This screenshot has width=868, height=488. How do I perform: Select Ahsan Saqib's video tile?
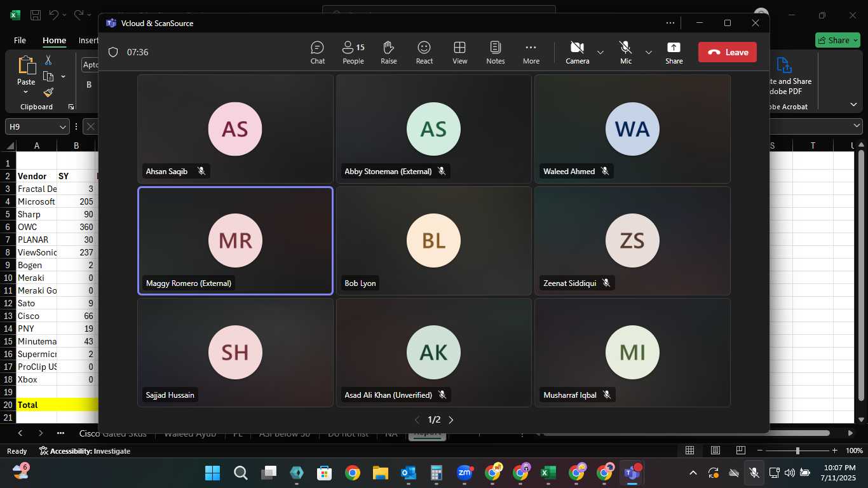235,129
